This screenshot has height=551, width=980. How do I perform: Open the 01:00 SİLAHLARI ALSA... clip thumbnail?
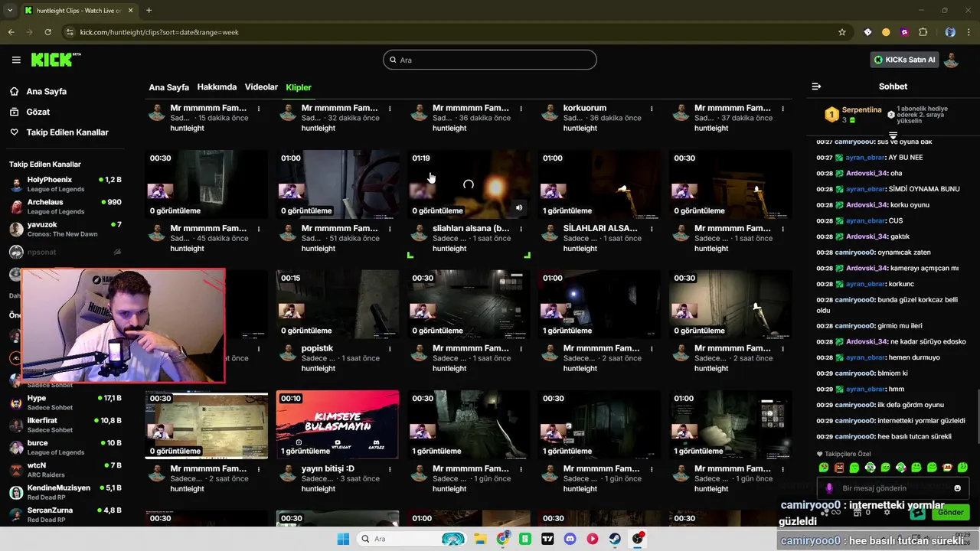point(599,184)
